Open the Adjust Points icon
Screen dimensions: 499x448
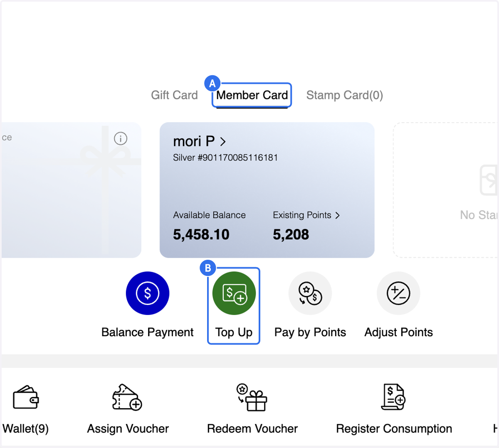(398, 293)
